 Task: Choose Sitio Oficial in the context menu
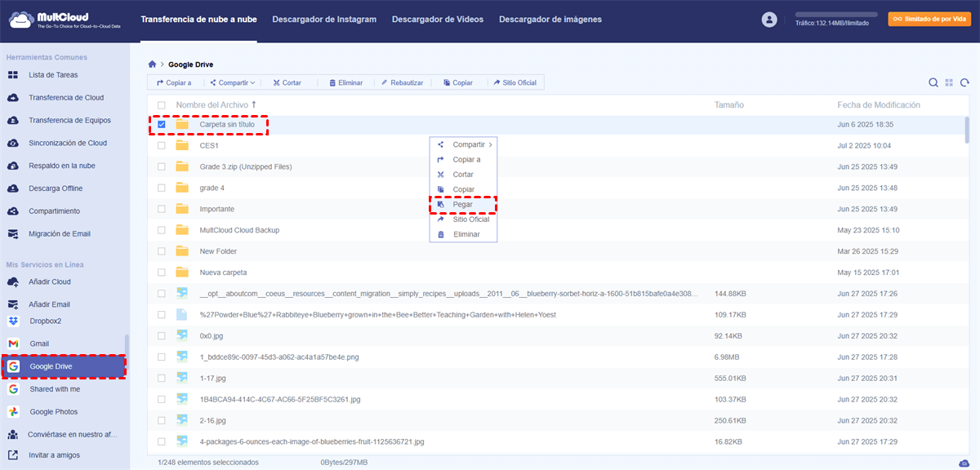tap(464, 219)
